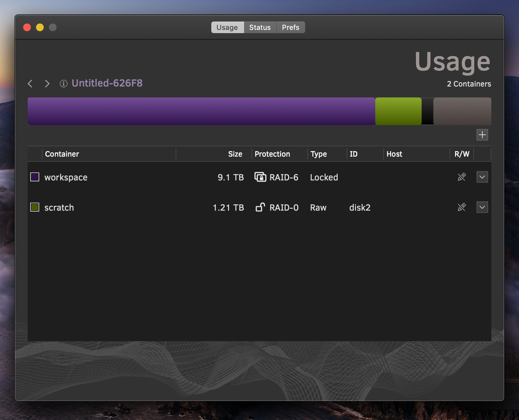519x420 pixels.
Task: Sort by the Container column header
Action: (62, 154)
